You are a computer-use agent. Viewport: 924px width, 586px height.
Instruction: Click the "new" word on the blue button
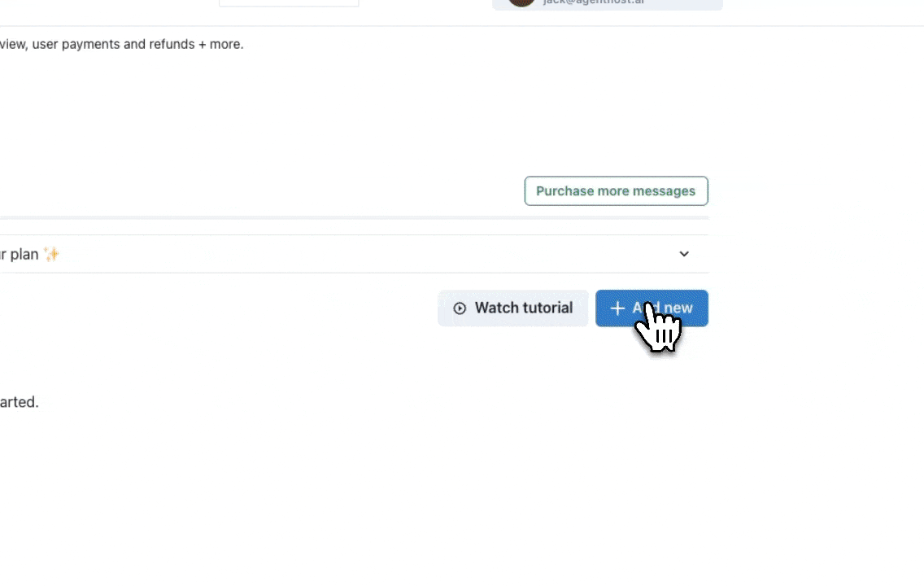[678, 308]
